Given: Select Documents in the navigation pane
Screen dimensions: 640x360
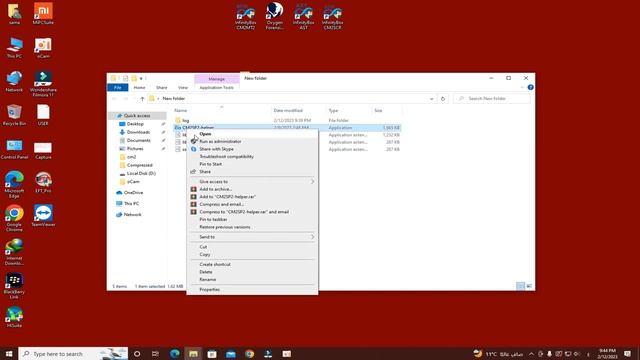Looking at the screenshot, I should [x=138, y=140].
